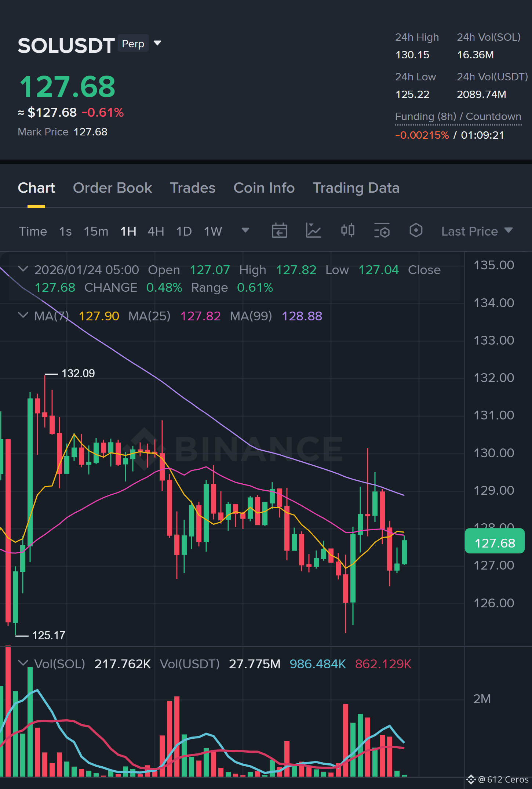Expand the SOLUSDT pair selector arrow
Image resolution: width=532 pixels, height=789 pixels.
point(157,43)
